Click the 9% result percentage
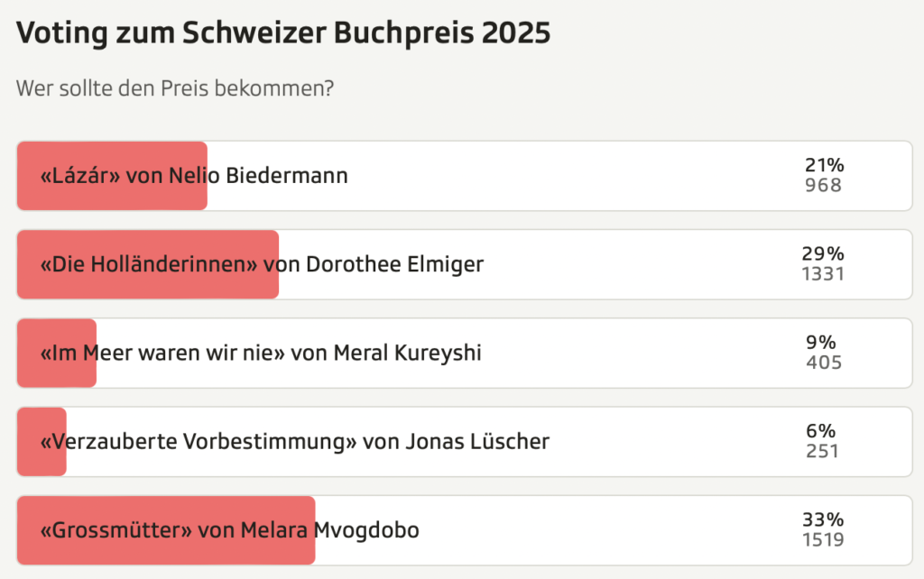The width and height of the screenshot is (924, 579). coord(821,342)
